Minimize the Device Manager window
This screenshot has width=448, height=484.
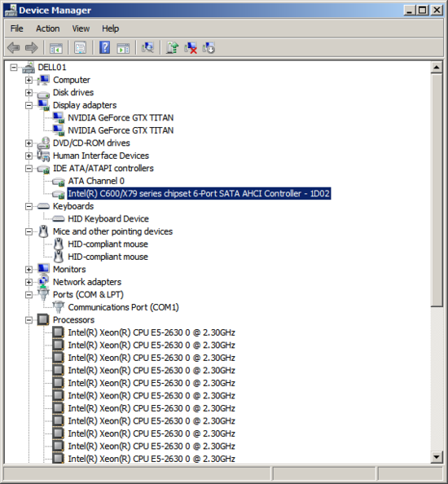pyautogui.click(x=410, y=11)
